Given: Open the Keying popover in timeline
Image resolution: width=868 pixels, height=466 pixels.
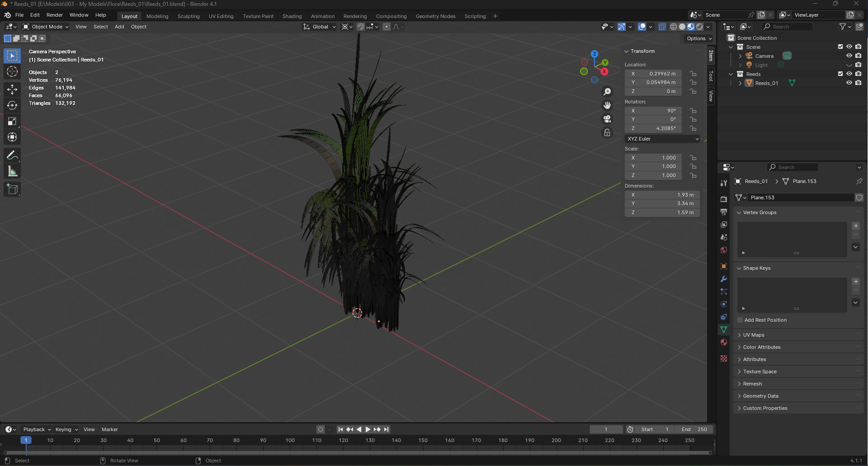Looking at the screenshot, I should tap(66, 429).
